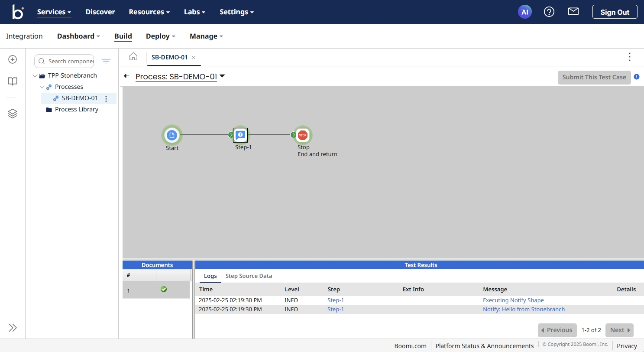Open SB-DEMO-01 tree item options menu
Viewport: 644px width, 352px height.
coord(106,99)
